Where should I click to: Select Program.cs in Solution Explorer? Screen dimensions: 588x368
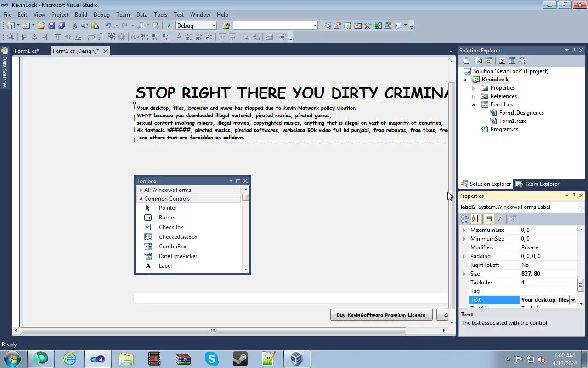pyautogui.click(x=504, y=129)
